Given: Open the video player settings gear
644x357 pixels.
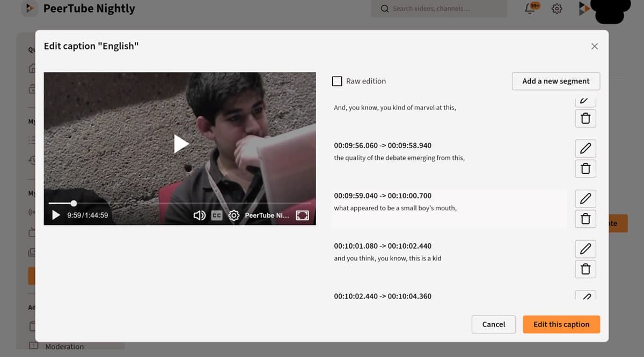Looking at the screenshot, I should pyautogui.click(x=233, y=215).
